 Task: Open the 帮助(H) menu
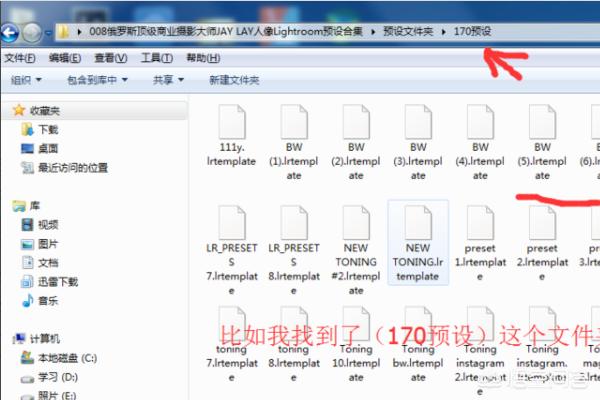point(203,58)
